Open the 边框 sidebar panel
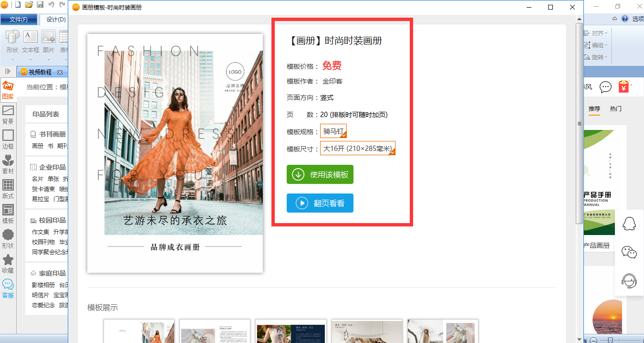Viewport: 644px width, 343px height. (x=8, y=140)
